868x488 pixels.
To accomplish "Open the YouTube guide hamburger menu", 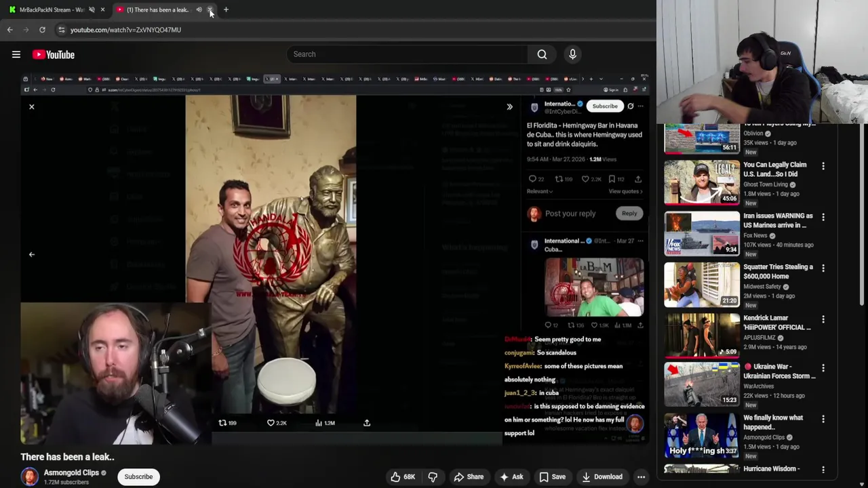I will coord(16,54).
